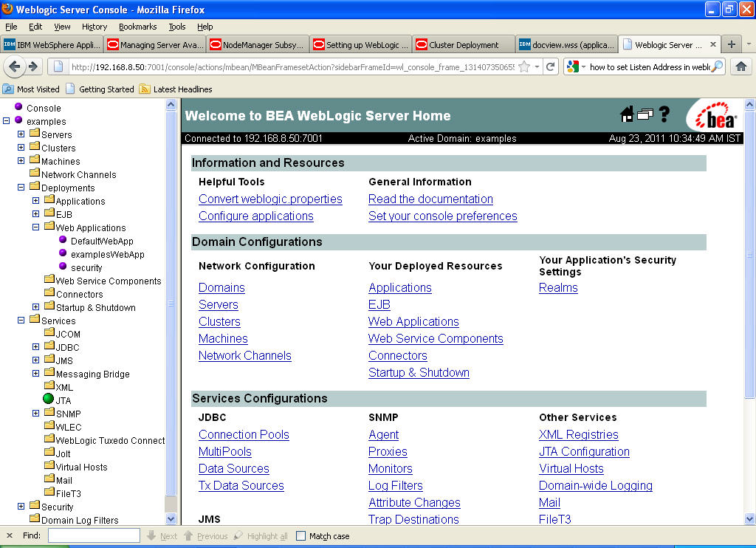Click the search magnifier icon

[718, 66]
